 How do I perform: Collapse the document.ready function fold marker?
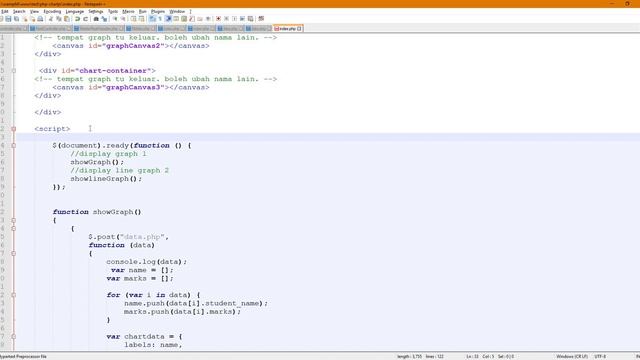coord(13,145)
